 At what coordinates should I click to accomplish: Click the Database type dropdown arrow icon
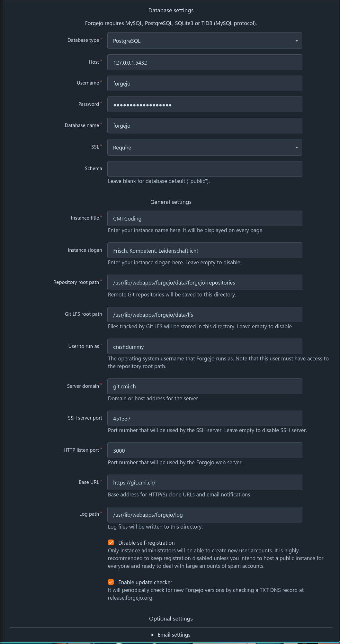(x=296, y=41)
